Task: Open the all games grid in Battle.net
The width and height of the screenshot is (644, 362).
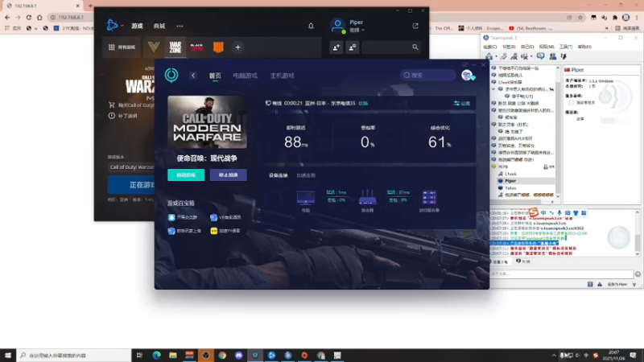Action: coord(122,47)
